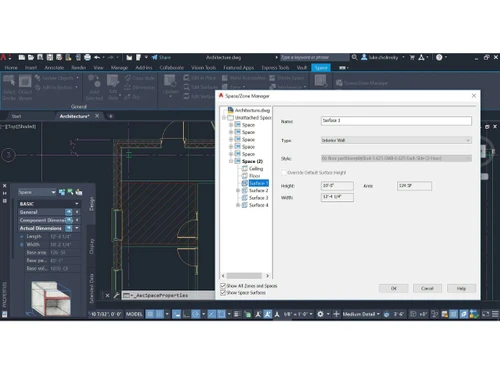Image resolution: width=500 pixels, height=375 pixels.
Task: Toggle object snap tracking in status bar
Action: point(212,314)
